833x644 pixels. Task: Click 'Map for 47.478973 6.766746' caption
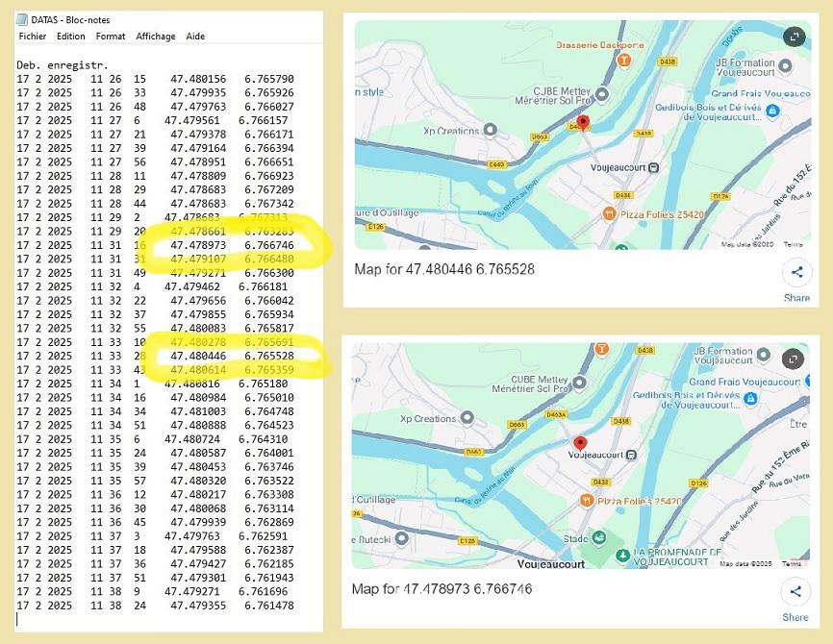coord(442,589)
